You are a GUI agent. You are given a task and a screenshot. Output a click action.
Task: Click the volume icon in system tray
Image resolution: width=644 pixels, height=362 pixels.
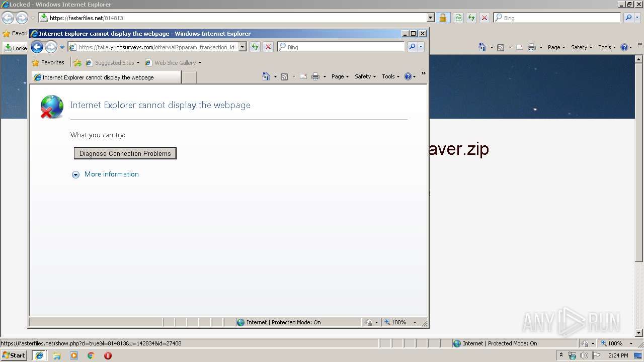(584, 355)
